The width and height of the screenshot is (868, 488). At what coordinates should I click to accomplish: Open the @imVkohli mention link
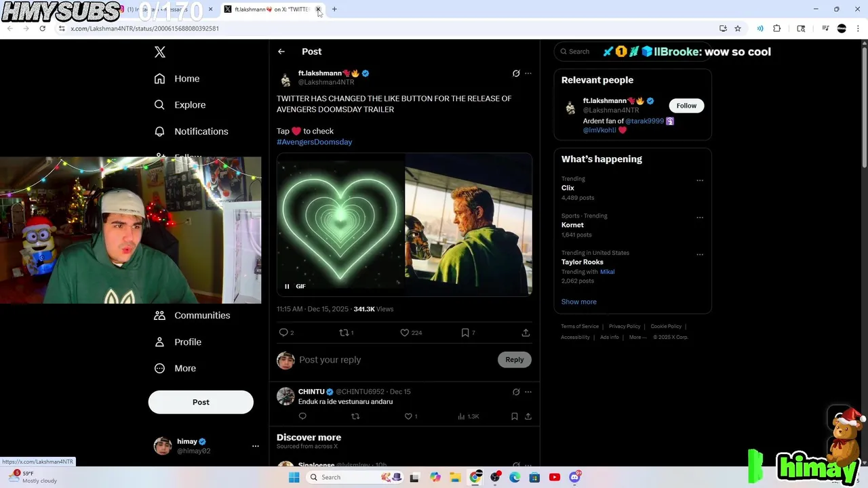pos(599,130)
